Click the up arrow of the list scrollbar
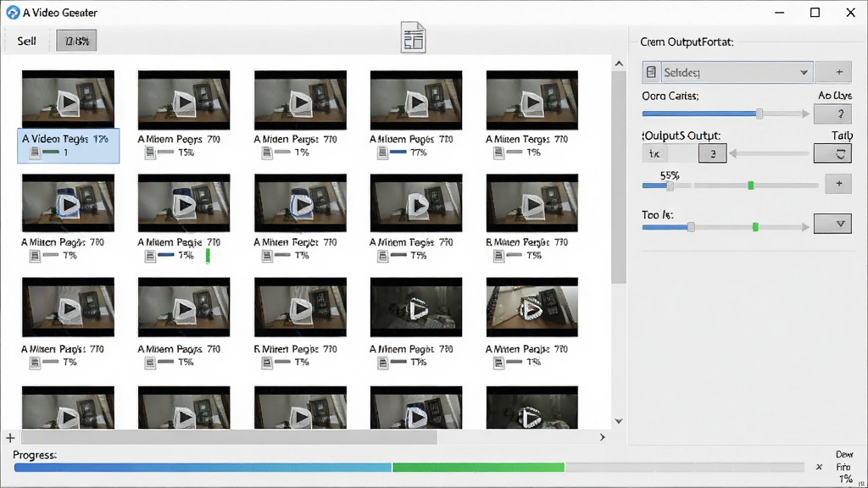Screen dimensions: 868x488 point(619,64)
